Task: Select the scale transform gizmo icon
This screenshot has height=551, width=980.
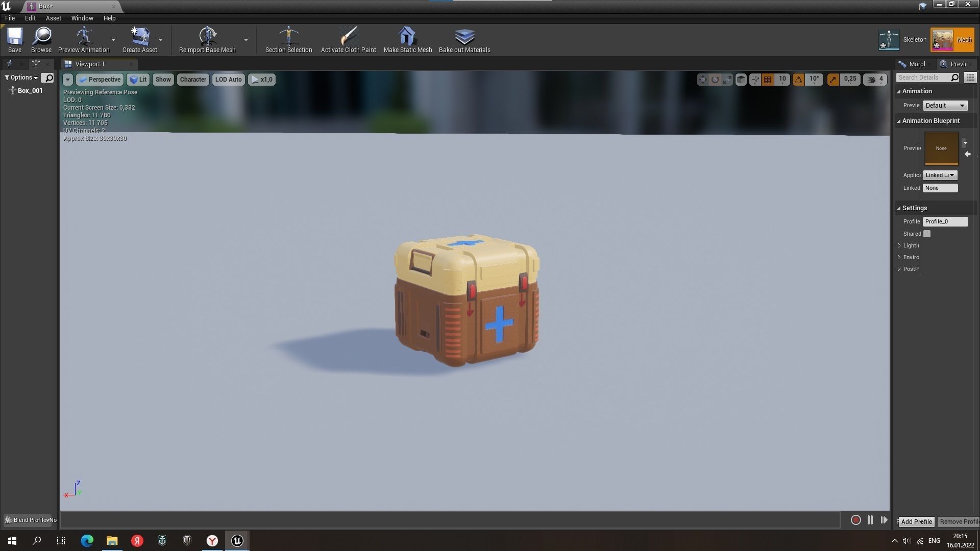Action: [727, 79]
